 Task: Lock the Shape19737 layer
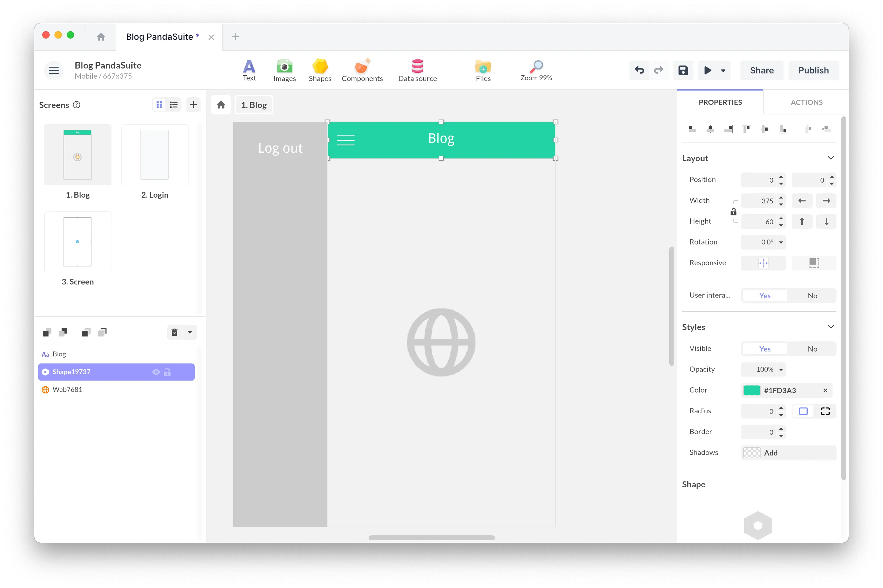click(x=167, y=372)
